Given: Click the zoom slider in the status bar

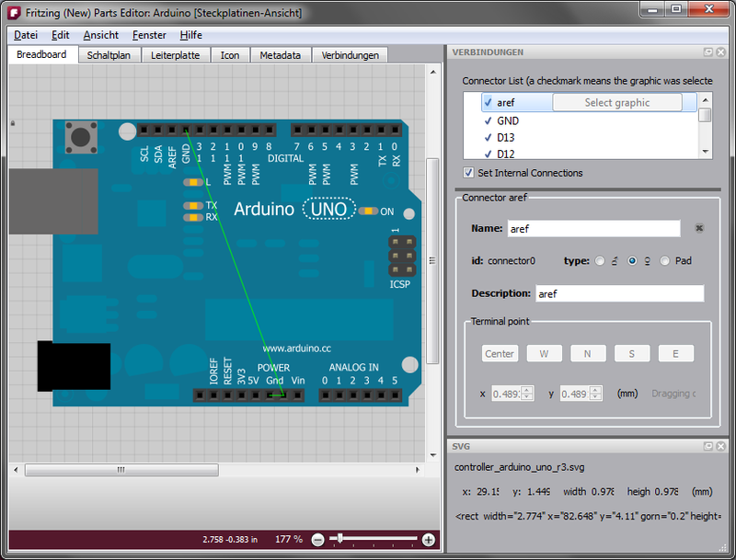Looking at the screenshot, I should 373,539.
